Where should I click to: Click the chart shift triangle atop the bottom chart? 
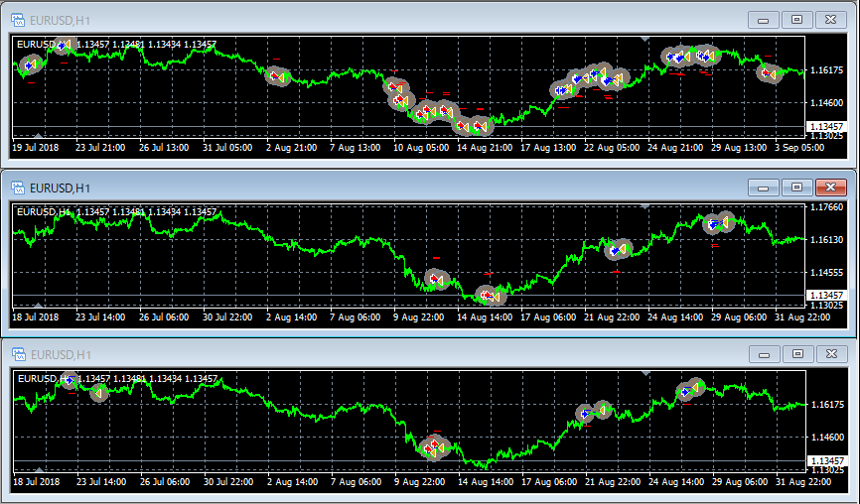tap(646, 374)
